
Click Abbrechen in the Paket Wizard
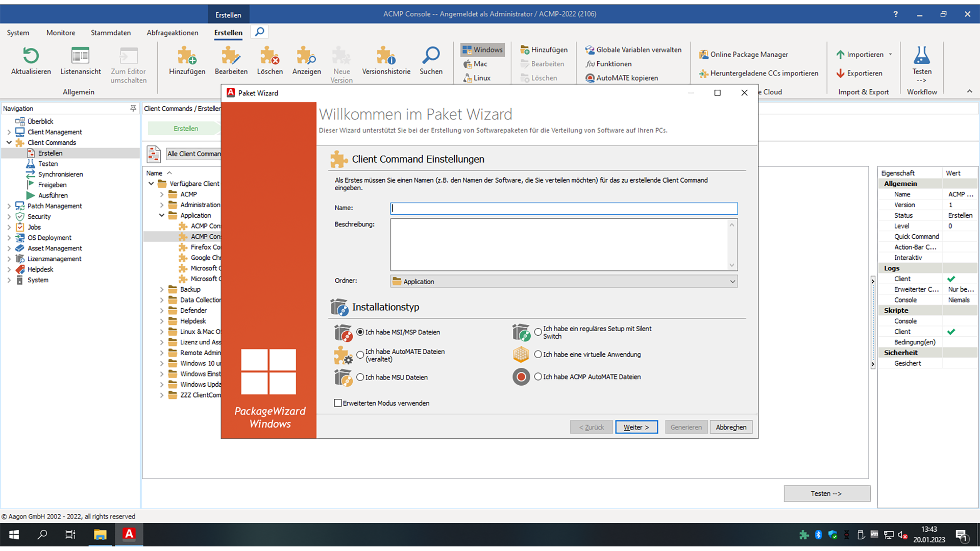pos(731,427)
